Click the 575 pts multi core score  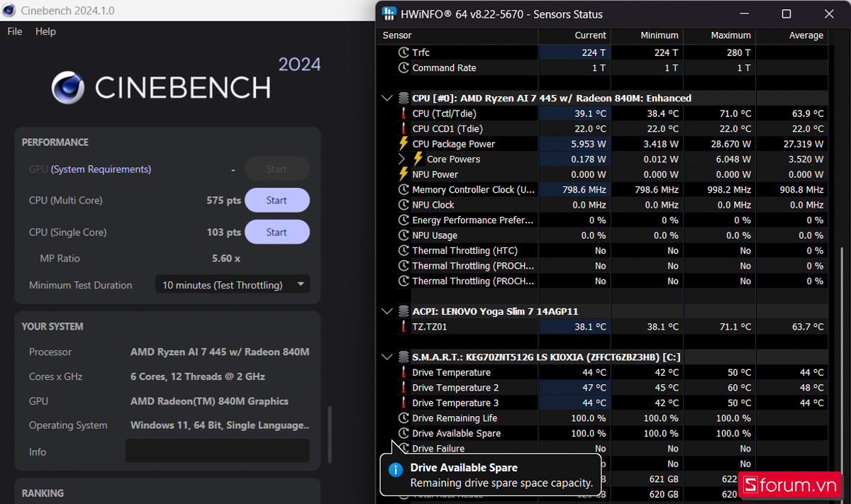(224, 201)
